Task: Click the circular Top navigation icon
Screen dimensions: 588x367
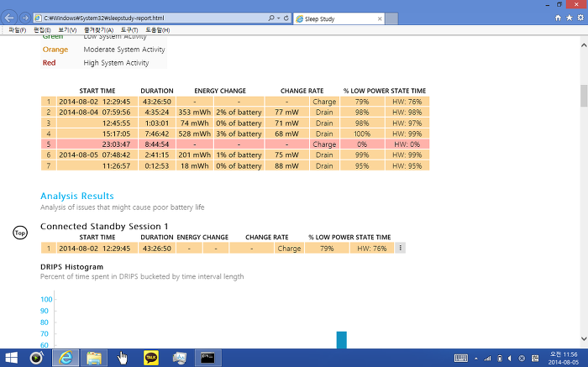Action: 20,232
